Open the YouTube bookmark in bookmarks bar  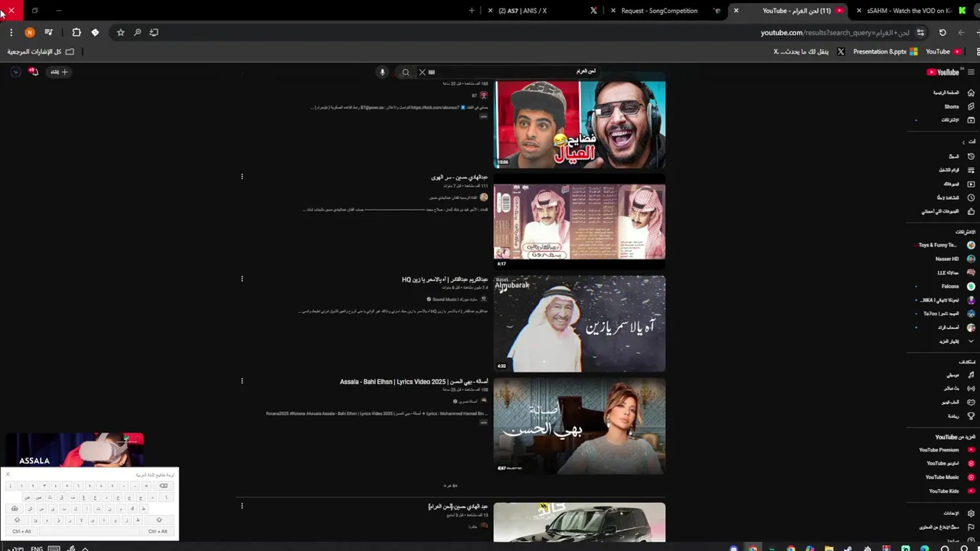(x=943, y=52)
